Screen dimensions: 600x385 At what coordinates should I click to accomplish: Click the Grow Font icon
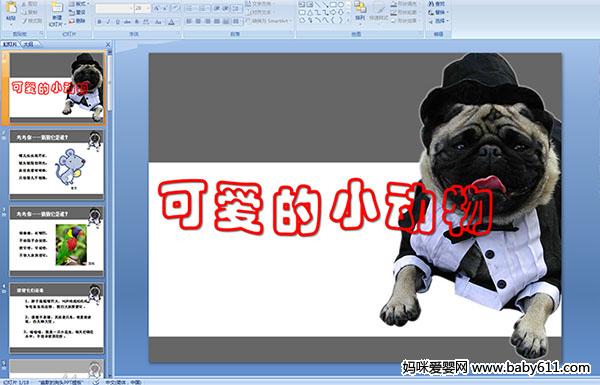coord(157,8)
